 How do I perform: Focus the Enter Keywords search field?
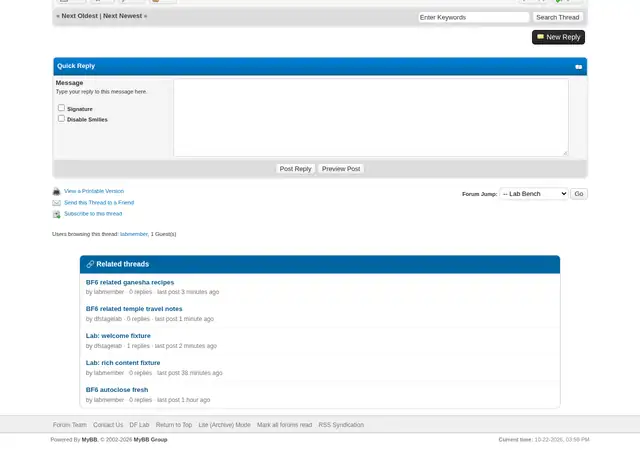tap(473, 17)
